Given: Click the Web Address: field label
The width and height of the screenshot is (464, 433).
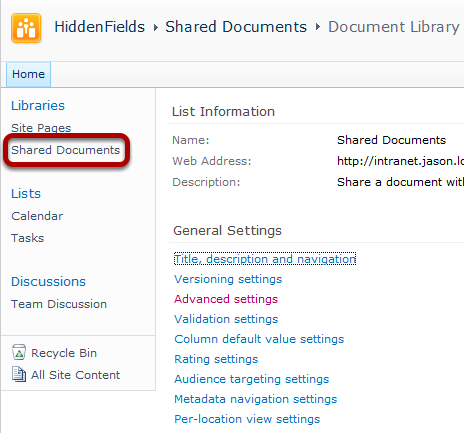Looking at the screenshot, I should (x=212, y=161).
